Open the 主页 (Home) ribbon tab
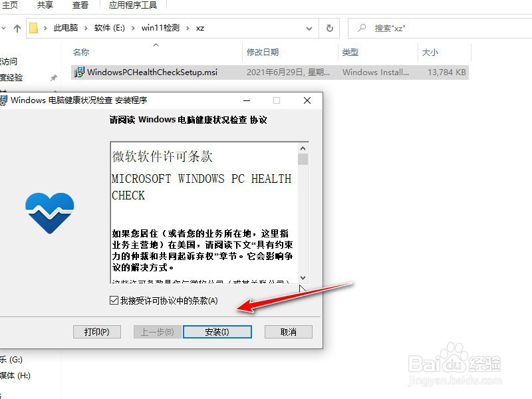Viewport: 532px width, 399px height. (x=9, y=5)
